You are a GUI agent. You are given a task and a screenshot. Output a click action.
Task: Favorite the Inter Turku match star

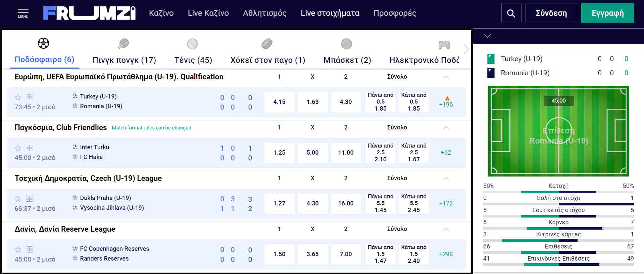tap(18, 148)
